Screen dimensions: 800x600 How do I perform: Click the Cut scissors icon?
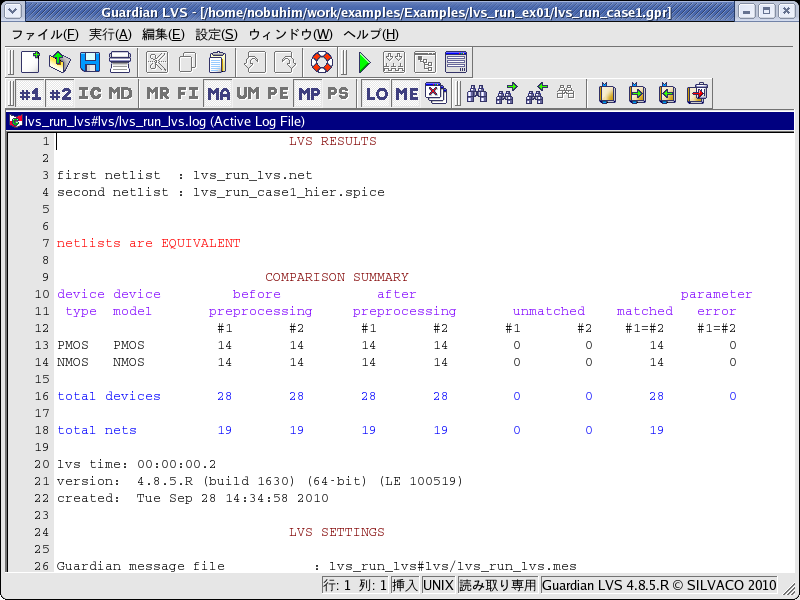tap(157, 62)
